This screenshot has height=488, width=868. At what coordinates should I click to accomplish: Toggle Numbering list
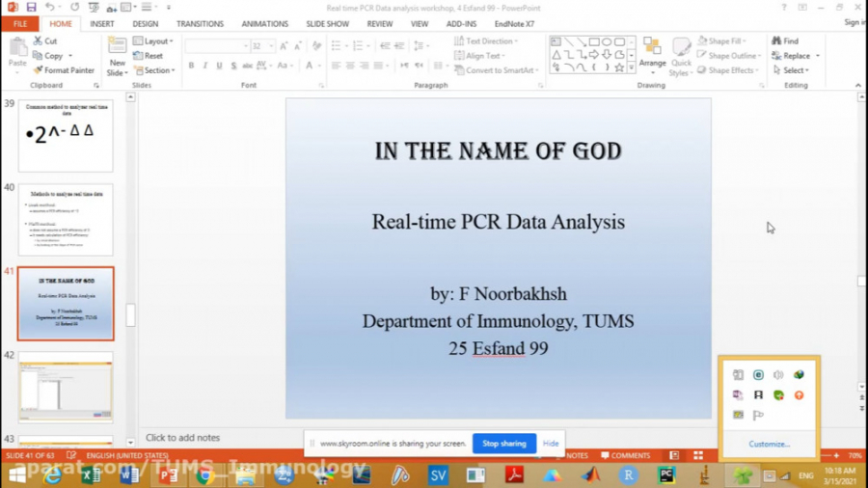[358, 45]
